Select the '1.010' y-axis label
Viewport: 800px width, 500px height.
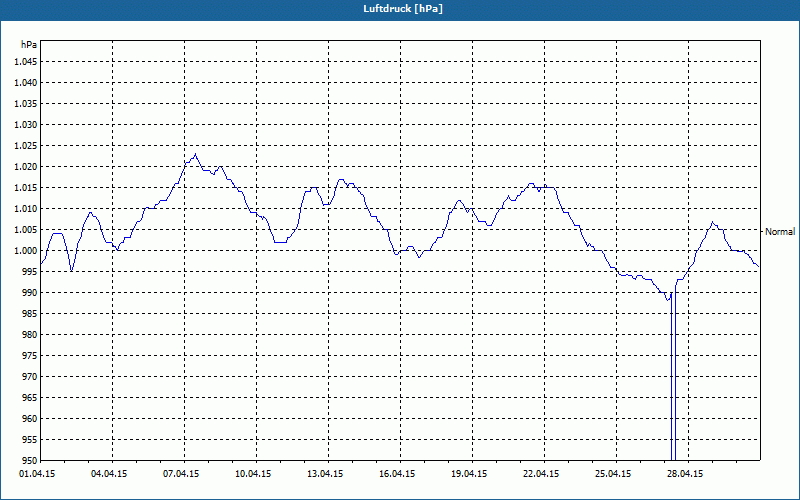[26, 209]
